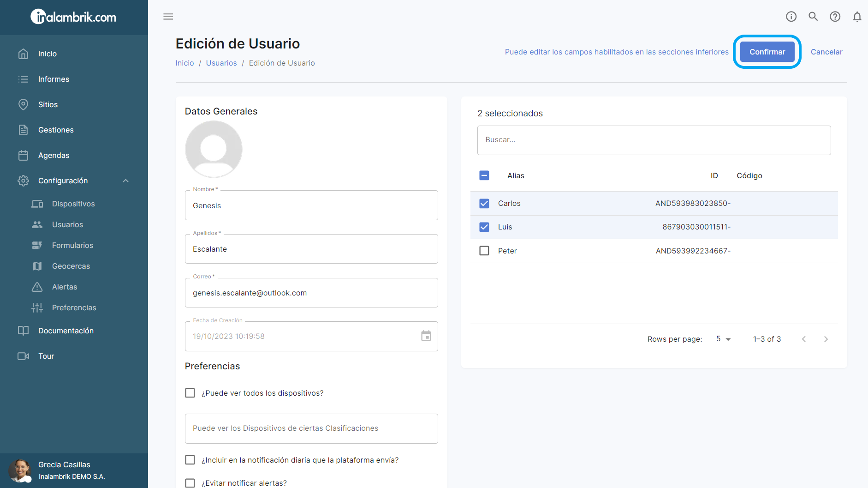The height and width of the screenshot is (488, 868).
Task: Open the search magnifier icon
Action: [813, 17]
